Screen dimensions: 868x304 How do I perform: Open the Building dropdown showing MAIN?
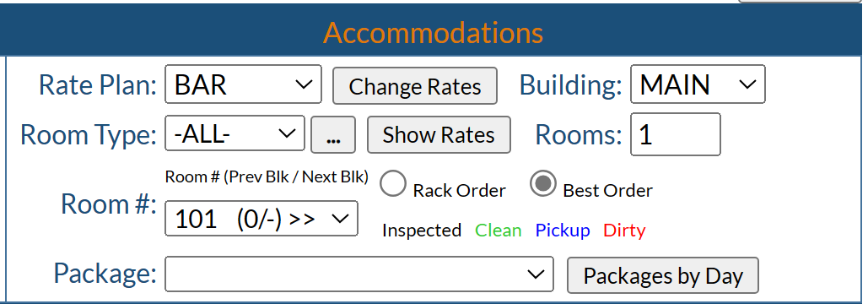[x=698, y=84]
